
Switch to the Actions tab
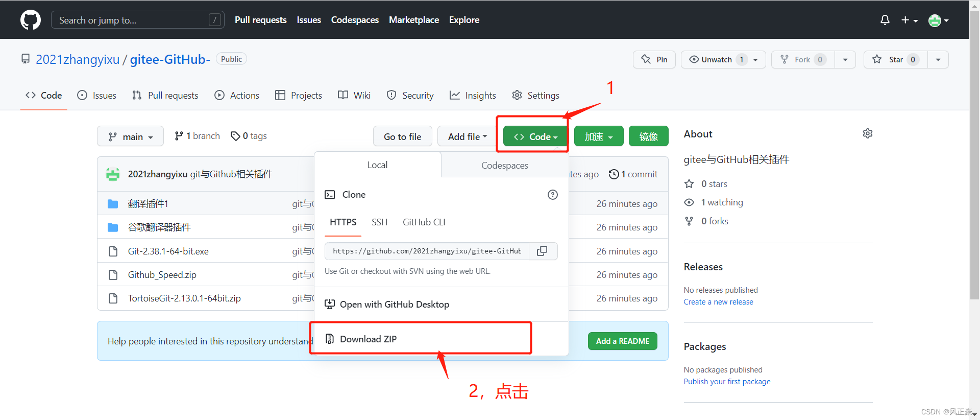[x=237, y=96]
